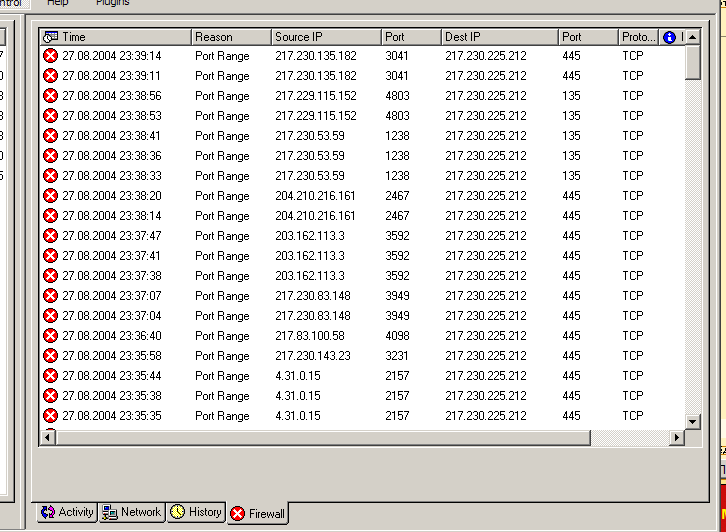Click the vertical scrollbar up arrow

(x=693, y=37)
